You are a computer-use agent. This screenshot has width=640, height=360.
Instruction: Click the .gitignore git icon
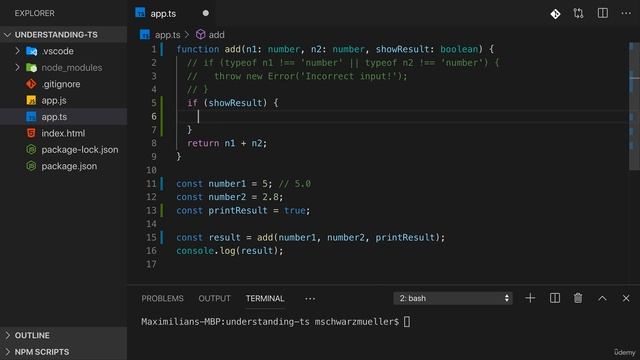coord(31,84)
